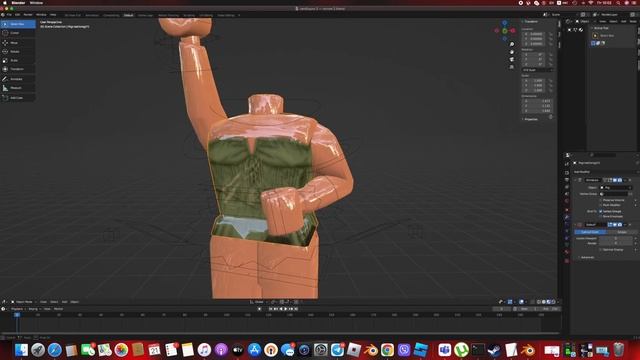The image size is (640, 360).
Task: Click the viewport pan hand icon
Action: (x=512, y=52)
